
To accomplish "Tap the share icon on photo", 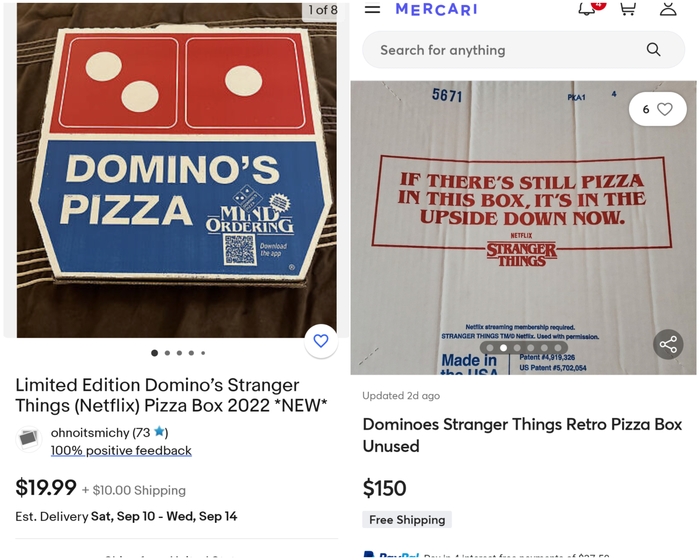I will point(668,345).
